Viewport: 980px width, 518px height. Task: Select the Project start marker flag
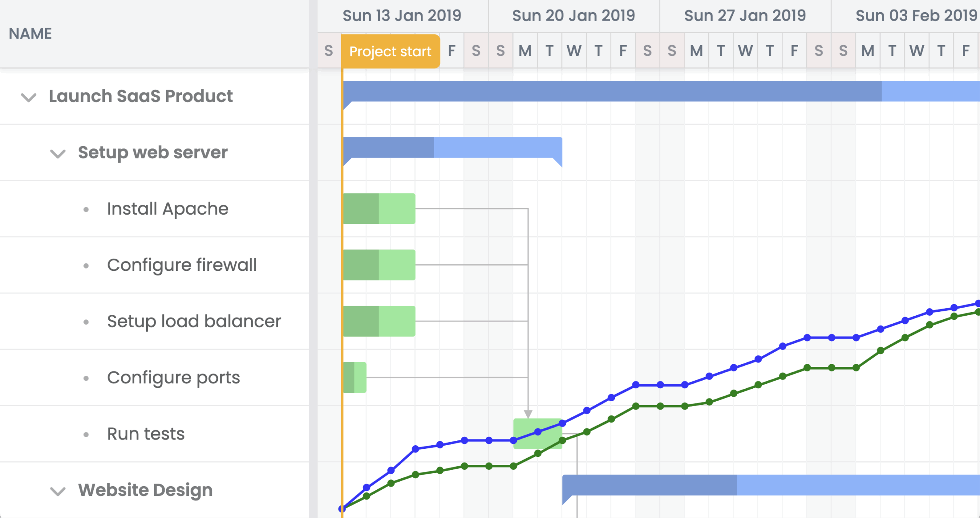[390, 51]
